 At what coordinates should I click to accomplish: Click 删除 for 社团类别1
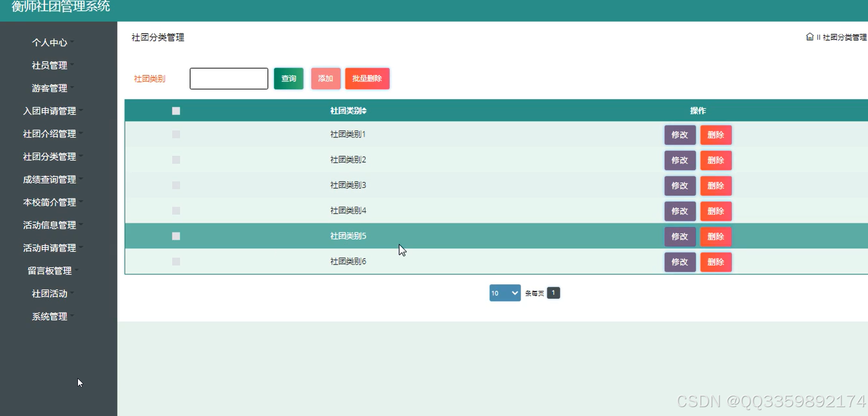coord(716,135)
